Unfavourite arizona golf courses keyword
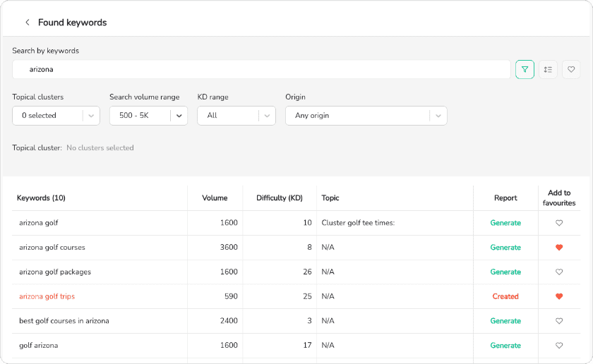 [x=559, y=248]
